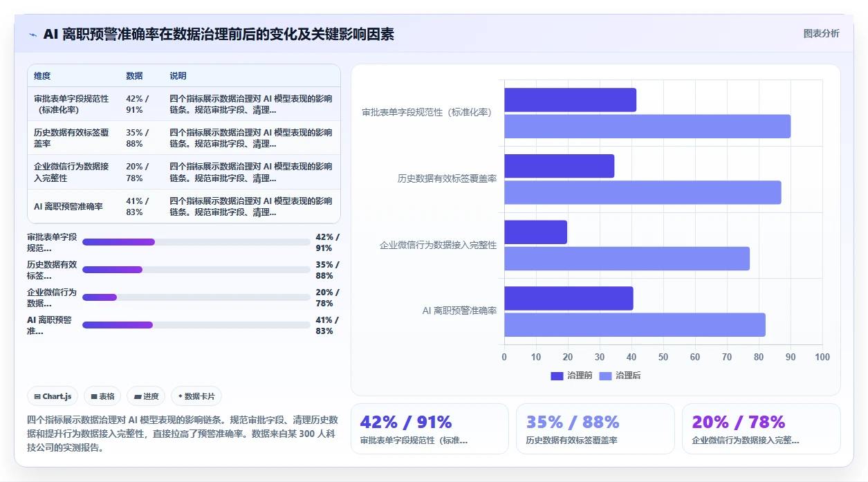Image resolution: width=868 pixels, height=482 pixels.
Task: Click the chart axis label 历史数据有效标签覆盖率
Action: pyautogui.click(x=447, y=178)
